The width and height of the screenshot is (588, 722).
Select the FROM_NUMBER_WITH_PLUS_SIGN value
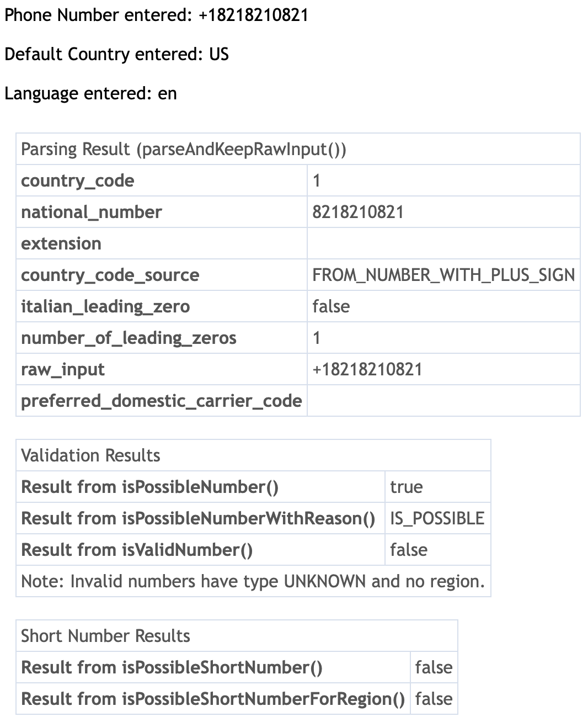[443, 275]
